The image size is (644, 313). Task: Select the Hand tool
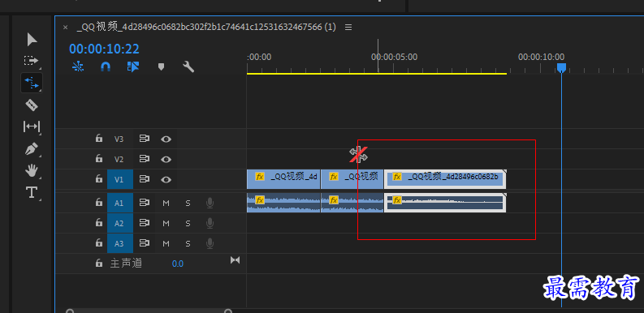click(32, 170)
